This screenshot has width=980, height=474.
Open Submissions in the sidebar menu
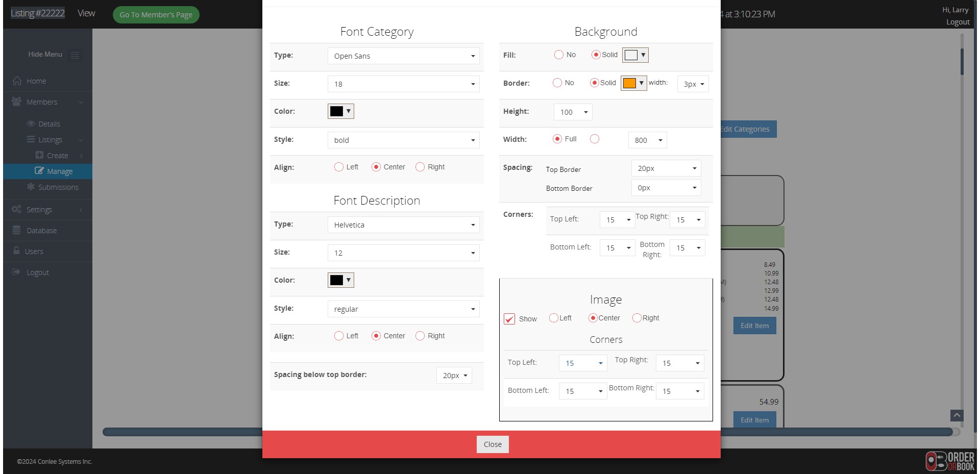47,187
